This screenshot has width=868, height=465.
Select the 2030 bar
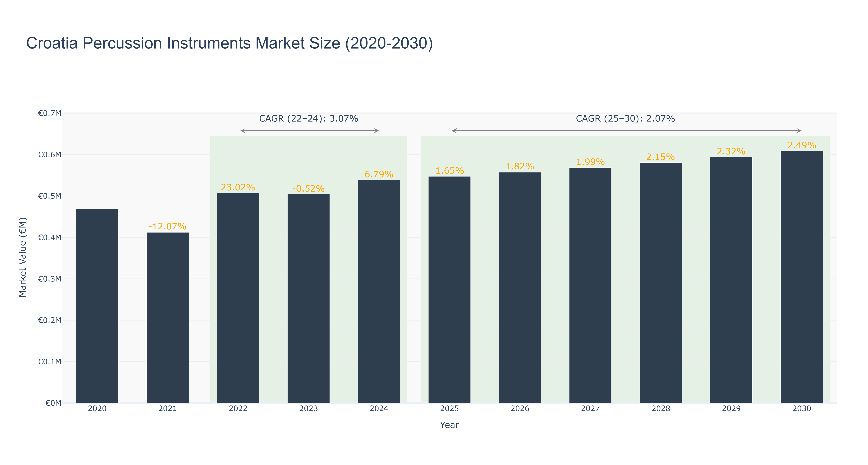click(801, 277)
